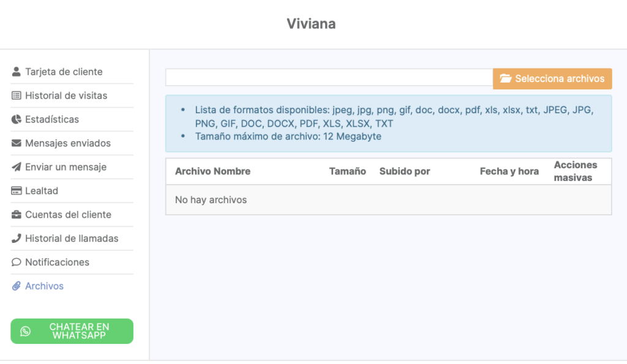Click the person icon beside Tarjeta de cliente
Screen dimensions: 627x364
17,72
